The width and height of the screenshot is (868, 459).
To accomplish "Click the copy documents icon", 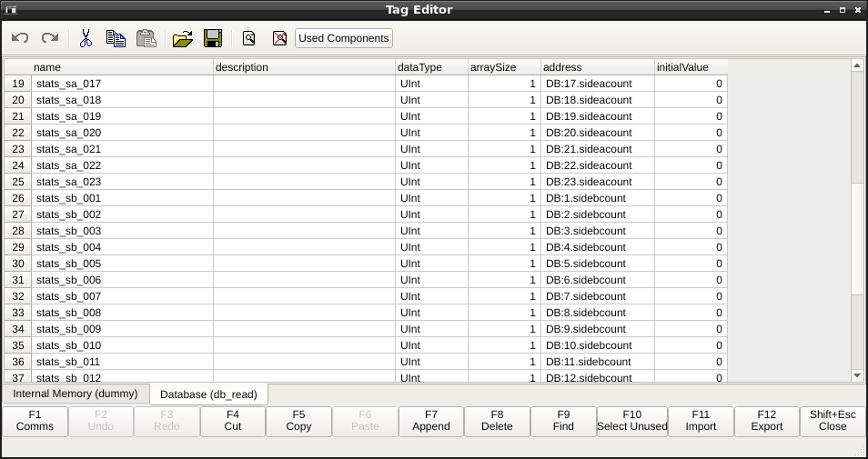I will click(116, 38).
